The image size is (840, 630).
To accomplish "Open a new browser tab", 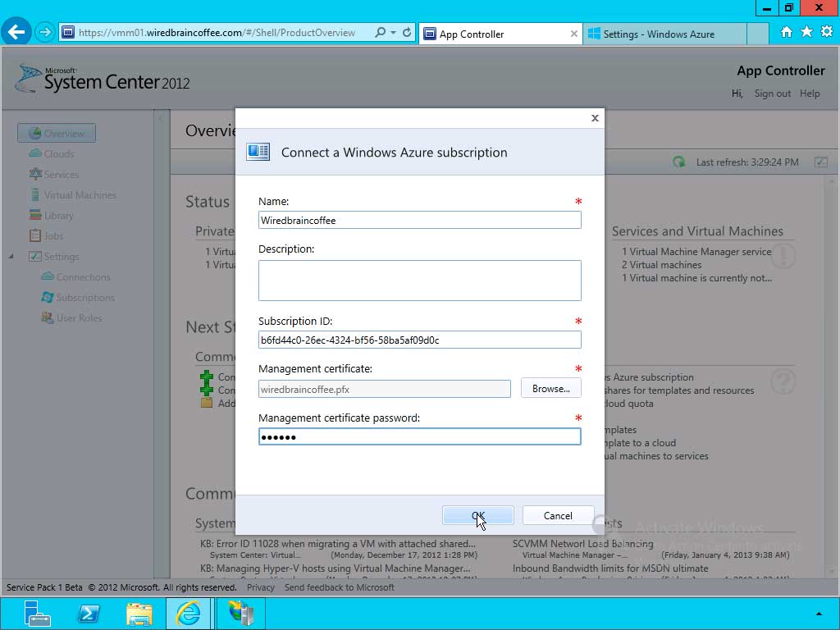I will tap(757, 34).
